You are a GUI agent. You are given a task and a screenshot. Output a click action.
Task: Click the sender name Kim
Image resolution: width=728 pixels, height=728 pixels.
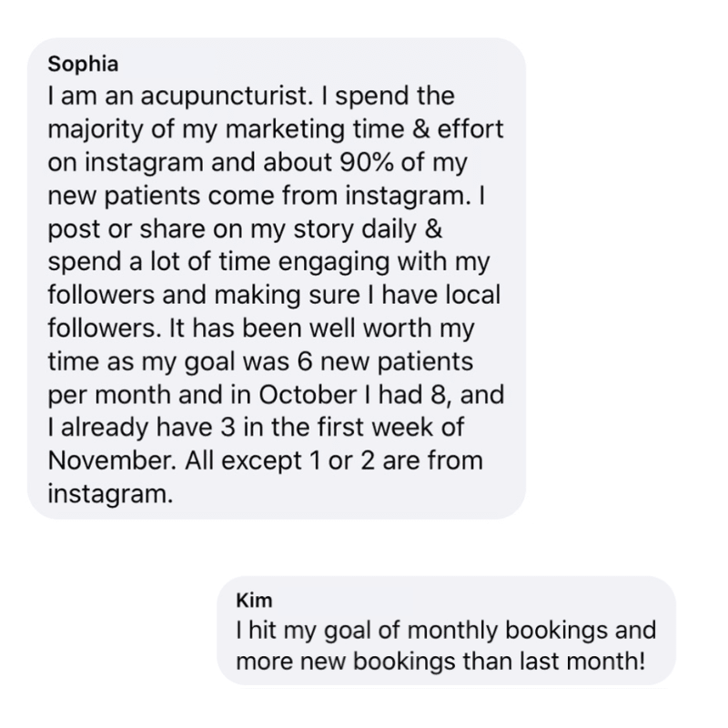coord(254,601)
